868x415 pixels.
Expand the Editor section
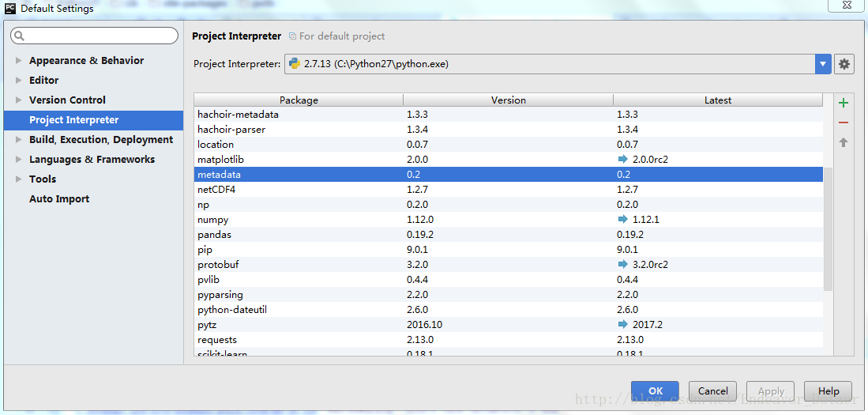19,81
